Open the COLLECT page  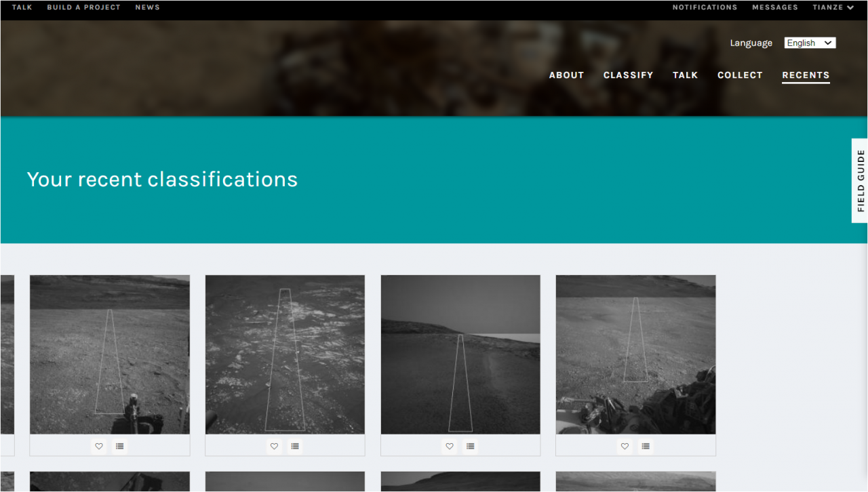pyautogui.click(x=740, y=75)
